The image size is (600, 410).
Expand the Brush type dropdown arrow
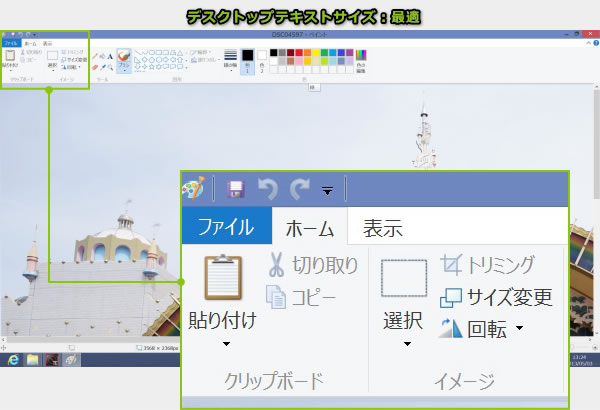click(124, 70)
